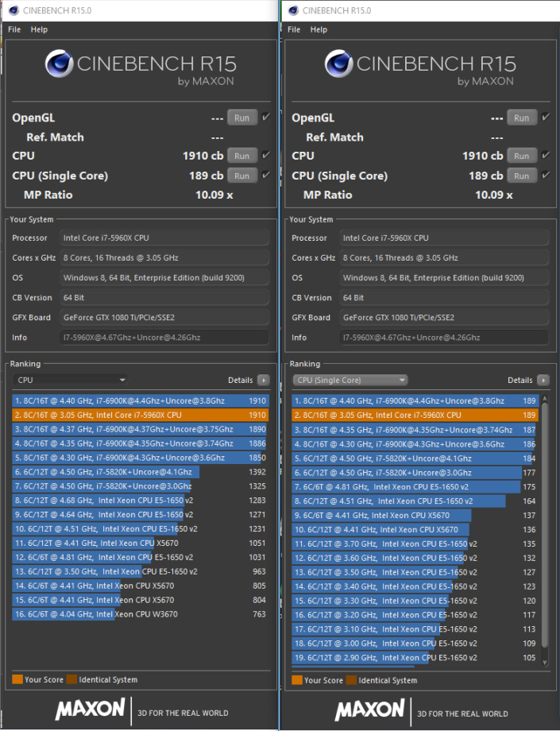Screen dimensions: 560x731
Task: Select single core rank 5 entry scoring 184
Action: point(415,458)
